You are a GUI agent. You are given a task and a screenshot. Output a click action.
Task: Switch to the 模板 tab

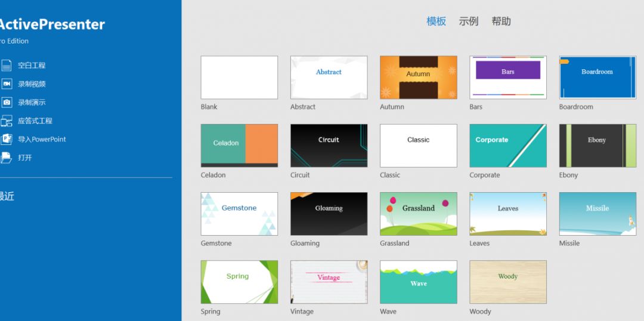(x=436, y=21)
